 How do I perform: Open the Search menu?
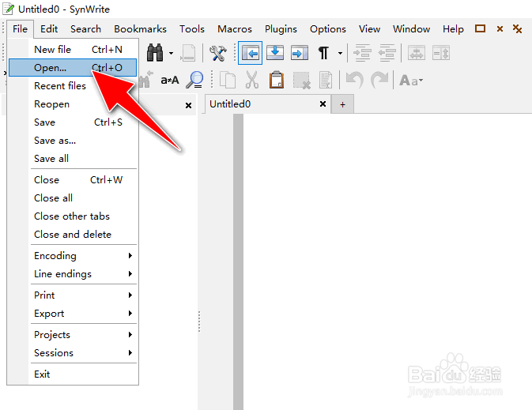(x=86, y=29)
